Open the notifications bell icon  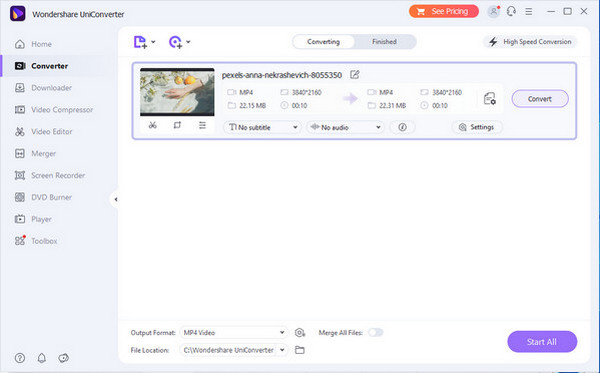click(42, 358)
